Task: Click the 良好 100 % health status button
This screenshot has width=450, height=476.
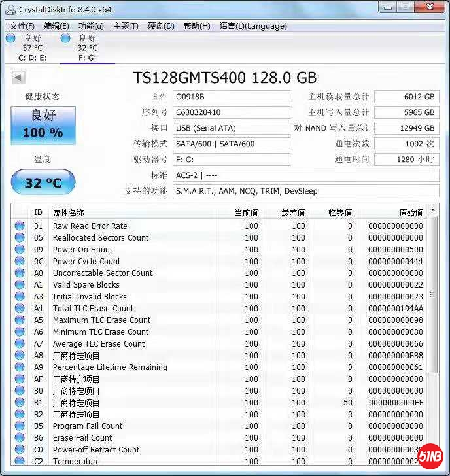Action: (43, 125)
